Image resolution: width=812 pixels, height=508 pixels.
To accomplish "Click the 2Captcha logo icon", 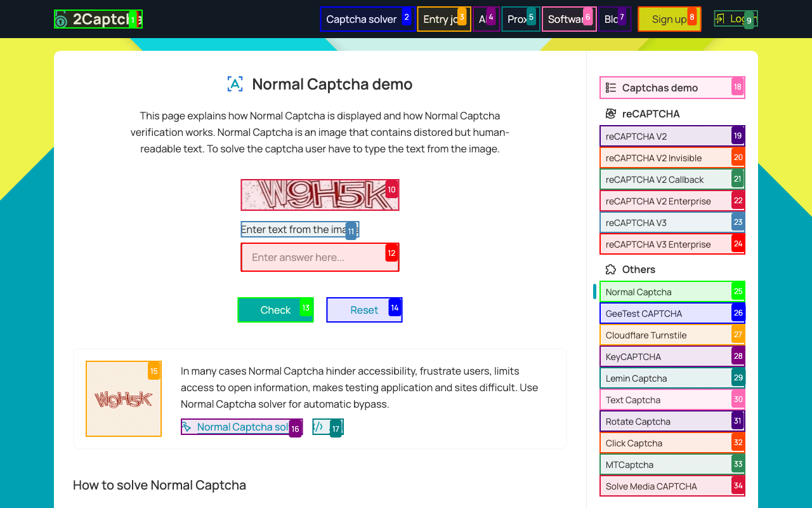I will 62,20.
